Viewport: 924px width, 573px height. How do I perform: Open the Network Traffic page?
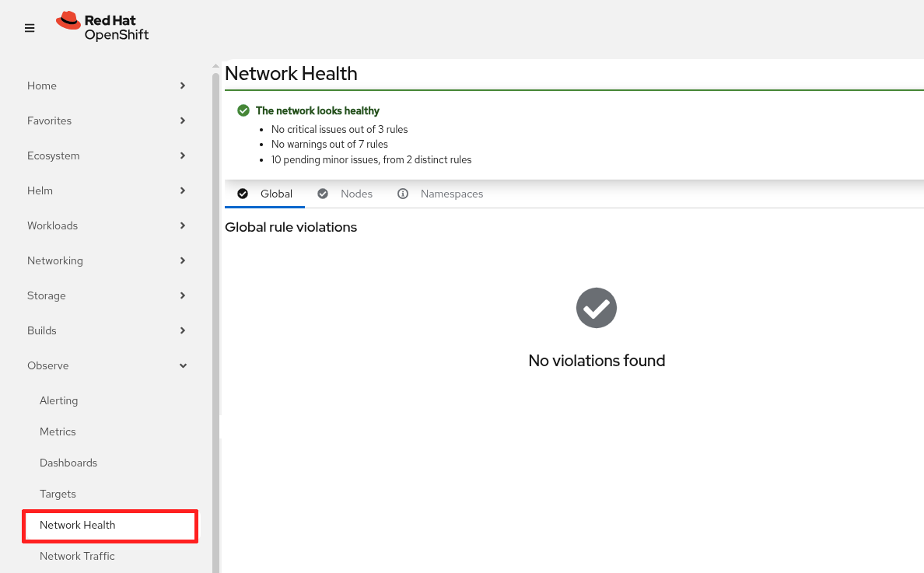(x=77, y=556)
